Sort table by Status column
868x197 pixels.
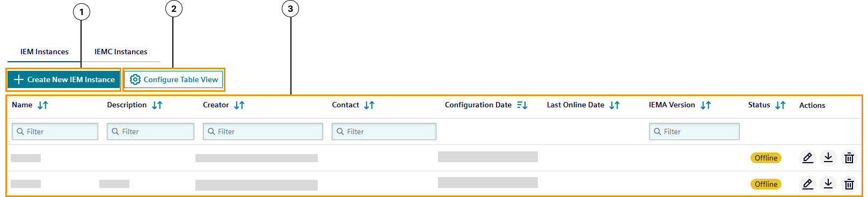[780, 105]
